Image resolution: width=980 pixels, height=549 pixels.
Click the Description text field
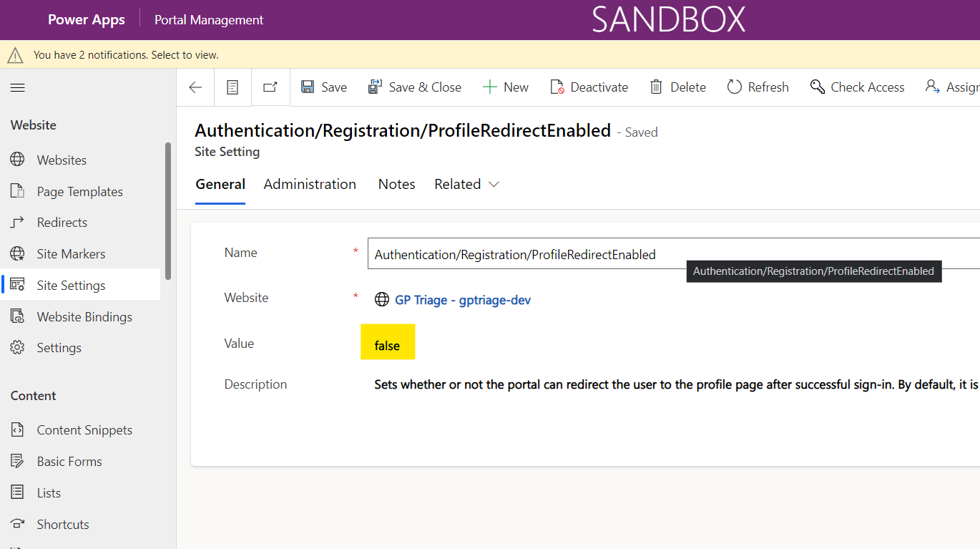tap(676, 385)
